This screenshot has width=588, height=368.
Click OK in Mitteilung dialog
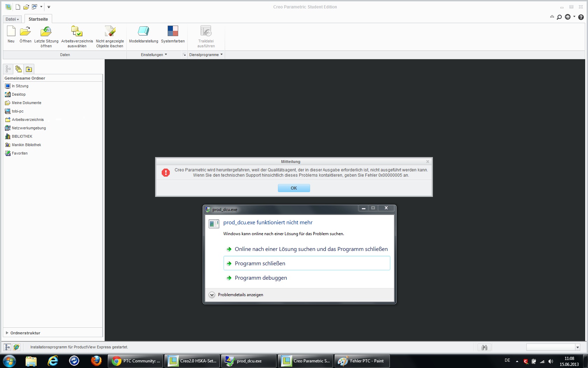coord(294,188)
